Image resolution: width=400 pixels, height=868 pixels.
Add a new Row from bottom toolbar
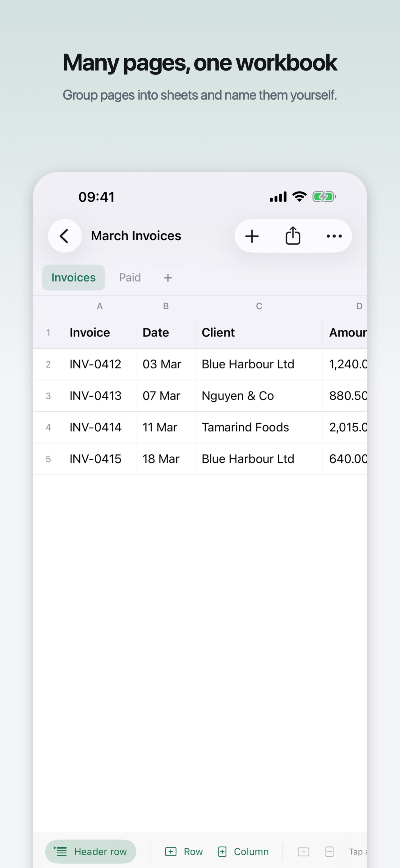pyautogui.click(x=184, y=852)
